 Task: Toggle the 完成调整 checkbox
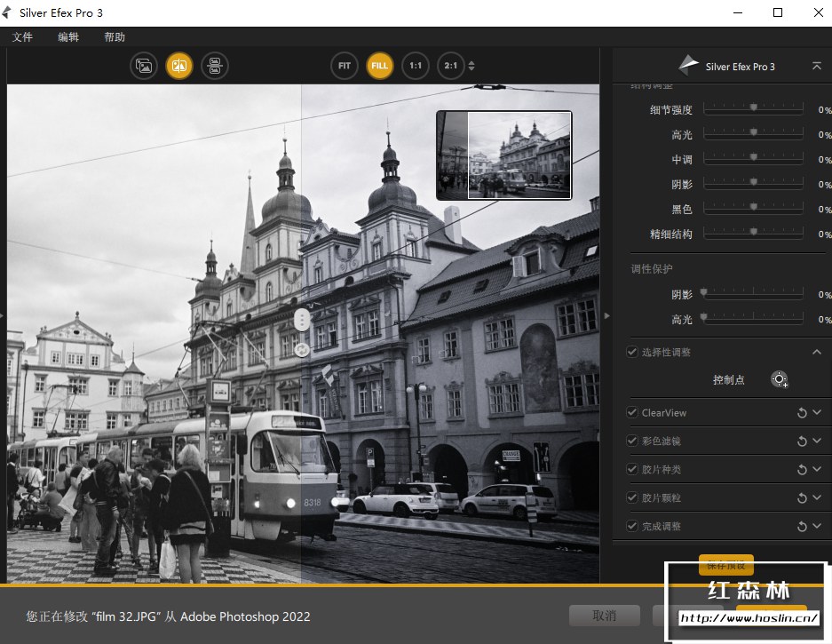tap(632, 526)
